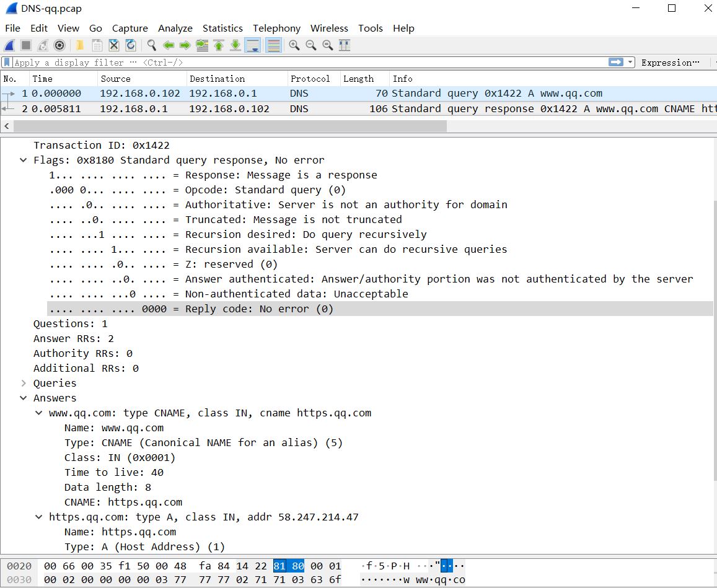717x588 pixels.
Task: Select packet 2 DNS query response
Action: pyautogui.click(x=358, y=109)
